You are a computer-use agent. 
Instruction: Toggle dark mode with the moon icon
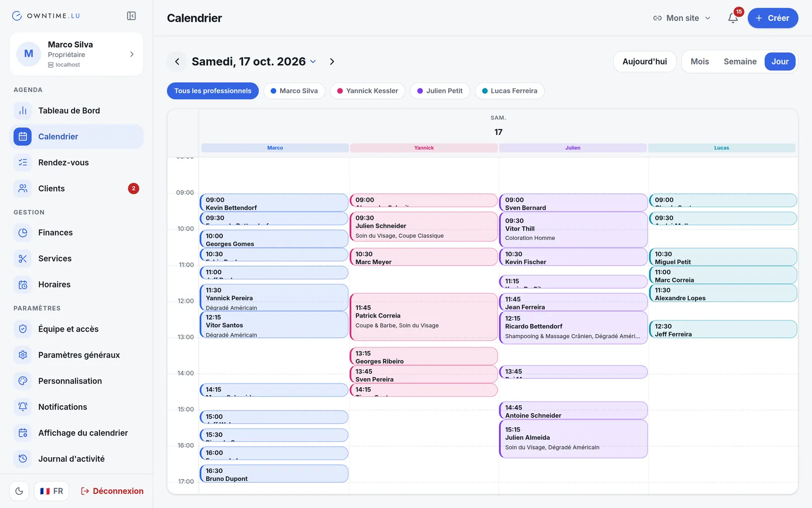(19, 491)
